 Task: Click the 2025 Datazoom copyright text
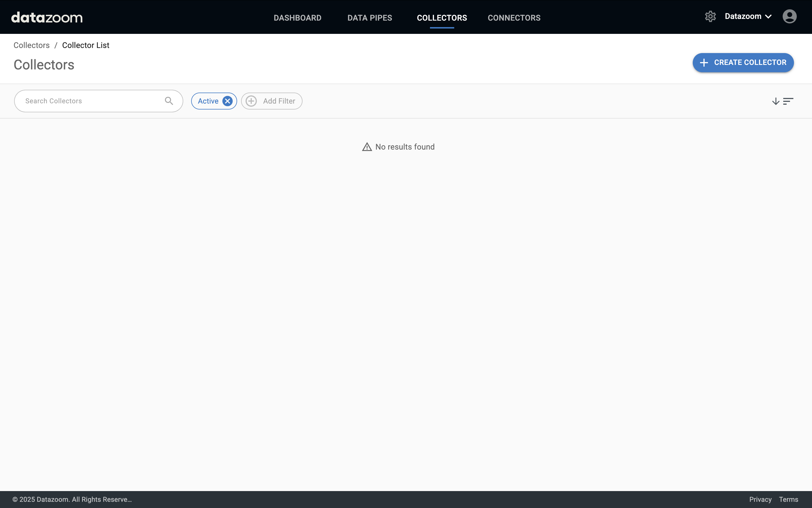(x=72, y=500)
